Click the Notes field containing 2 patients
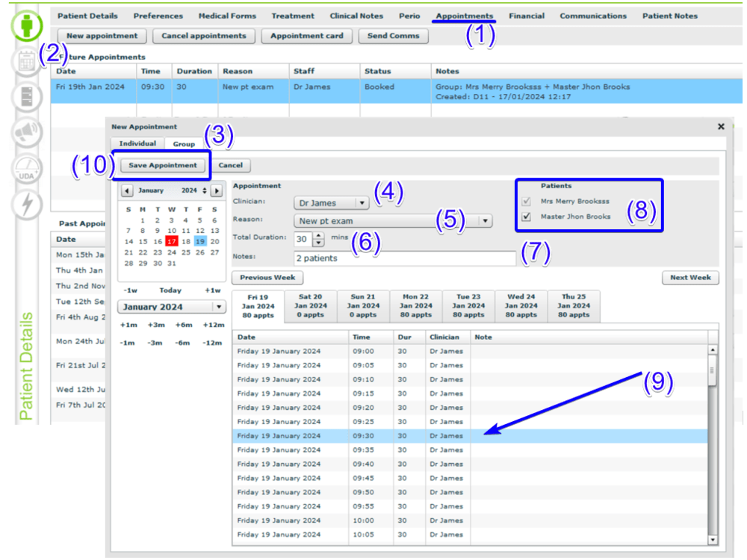This screenshot has height=560, width=747. point(405,258)
